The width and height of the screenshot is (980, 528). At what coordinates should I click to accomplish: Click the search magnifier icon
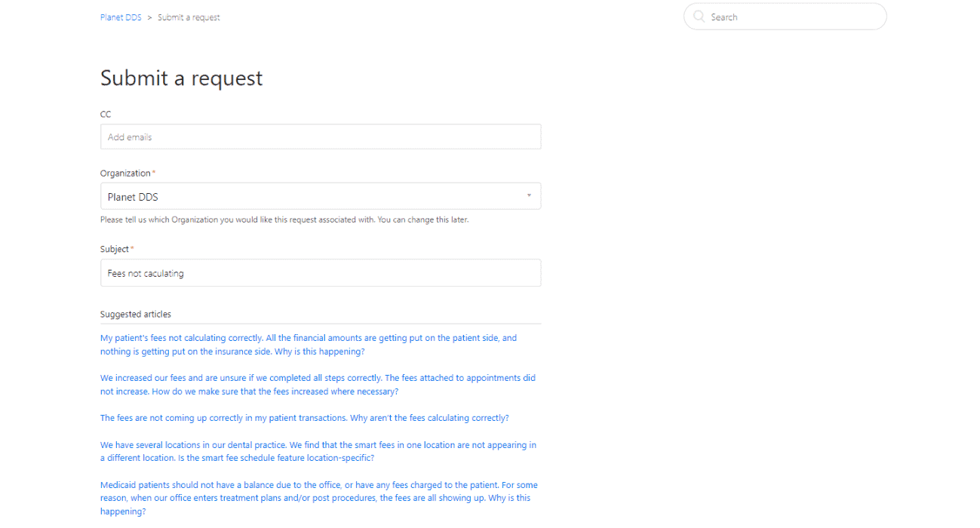point(699,16)
